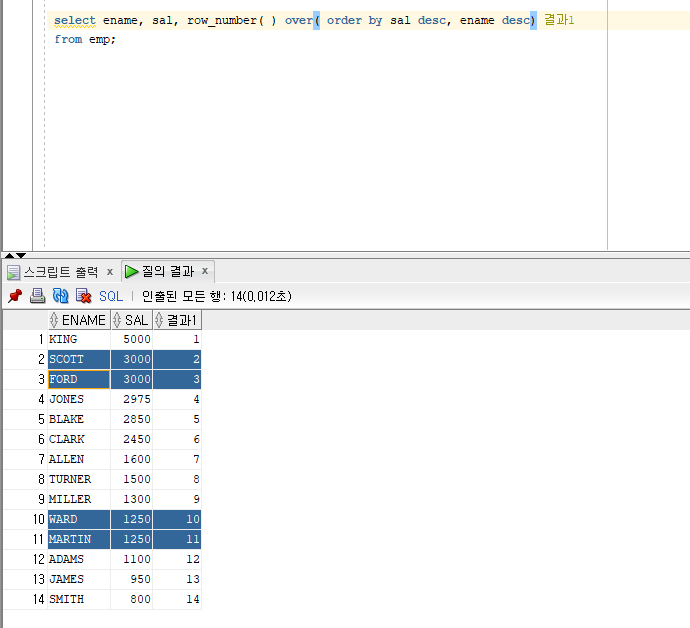Select the JONES cell
Viewport: 690px width, 628px height.
tap(79, 399)
